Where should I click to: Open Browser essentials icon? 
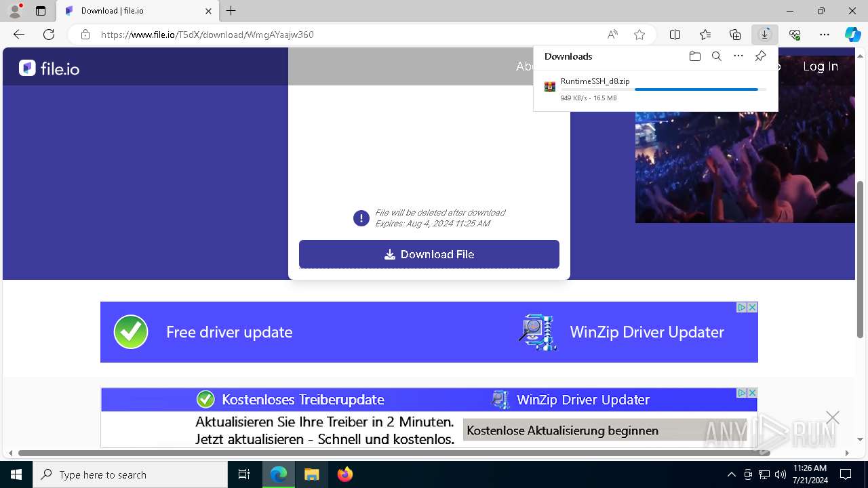[795, 35]
